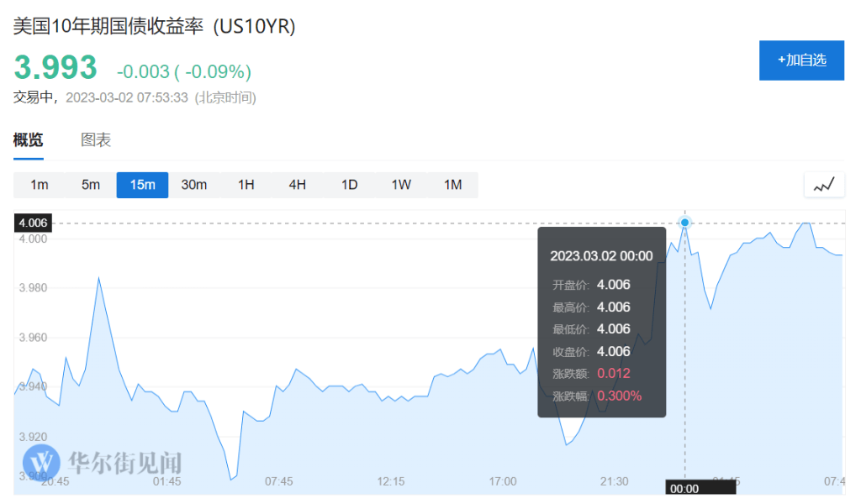
Task: Switch to the 图表 tab
Action: [96, 140]
